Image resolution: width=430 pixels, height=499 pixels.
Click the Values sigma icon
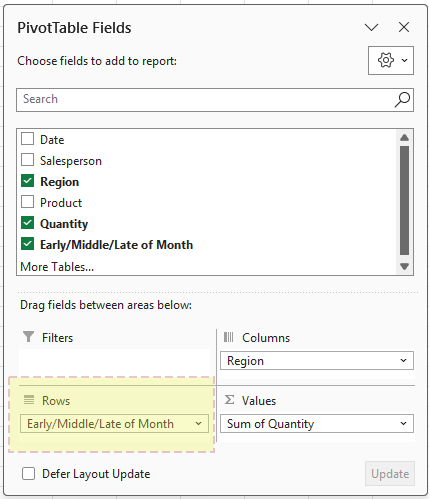pos(229,400)
